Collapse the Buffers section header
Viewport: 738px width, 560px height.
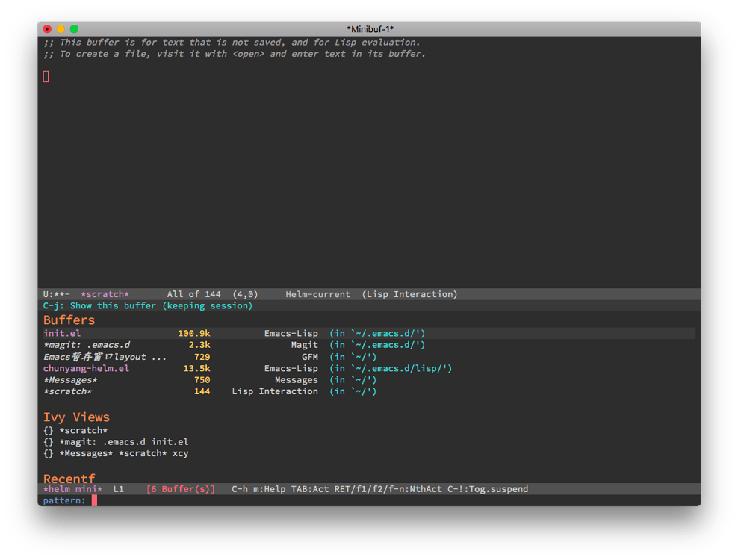[x=69, y=320]
